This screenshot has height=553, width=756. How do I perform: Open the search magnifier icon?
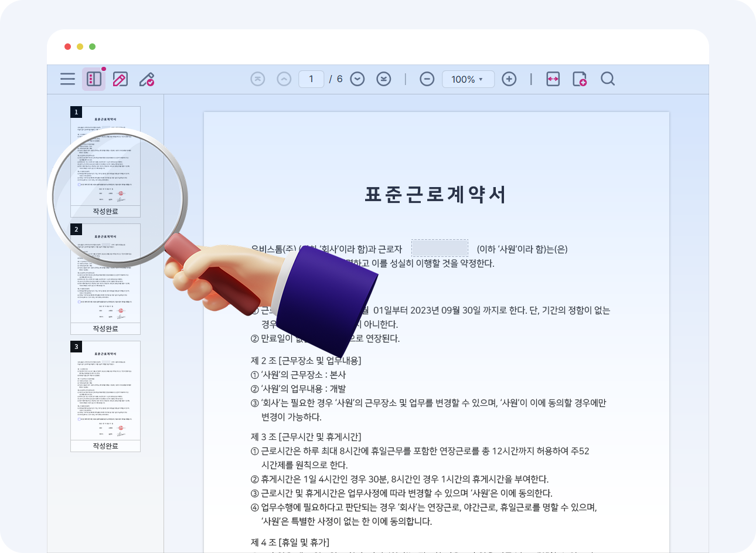point(608,79)
